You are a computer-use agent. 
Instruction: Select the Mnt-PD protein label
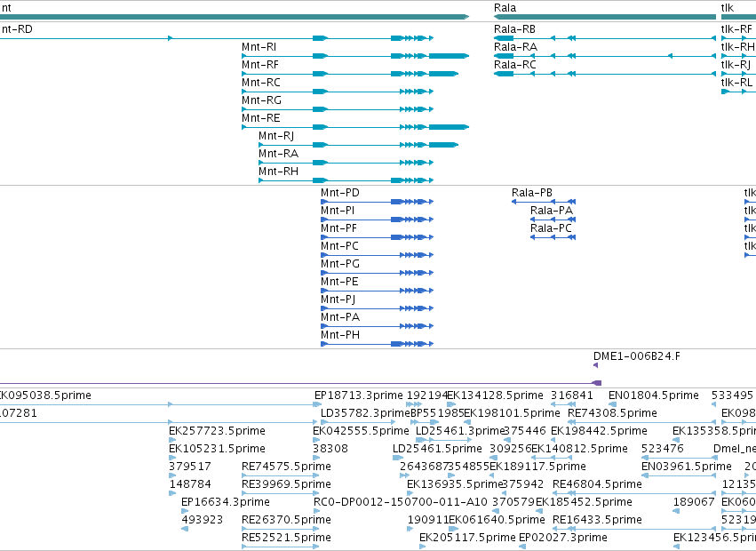point(340,193)
